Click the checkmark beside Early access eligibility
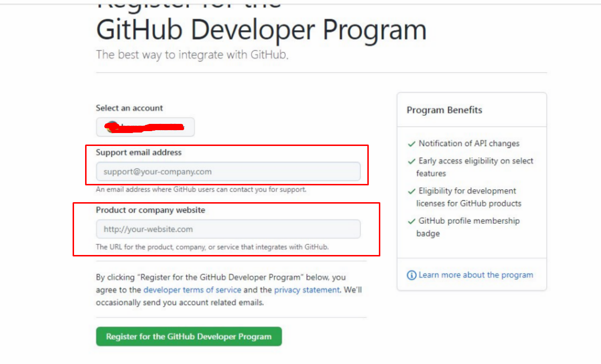Screen dimensions: 601x364 coord(412,161)
